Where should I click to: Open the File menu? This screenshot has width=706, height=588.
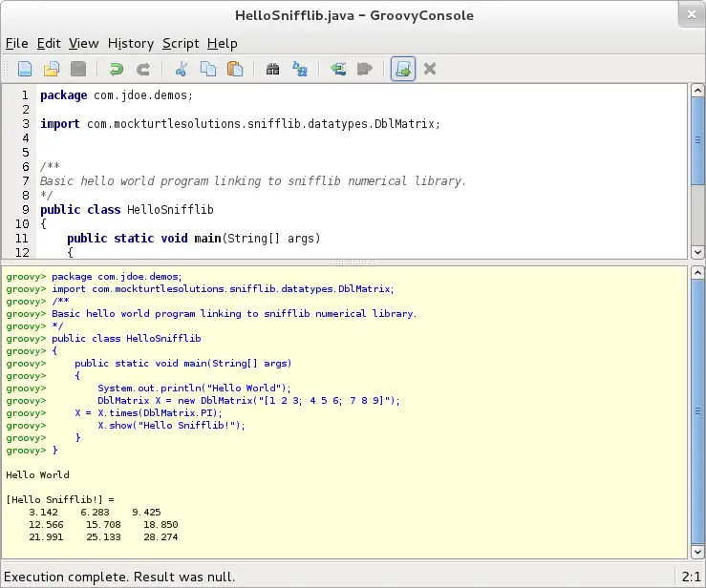point(17,43)
